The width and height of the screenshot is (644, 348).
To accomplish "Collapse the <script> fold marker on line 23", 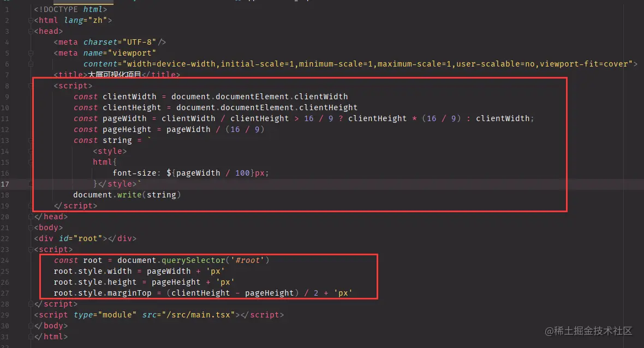I will point(31,249).
